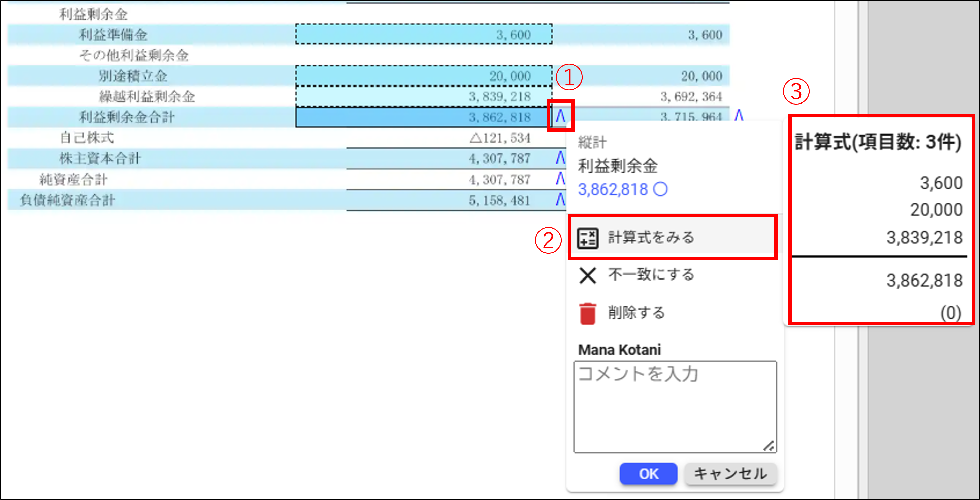Click the caret mark next to 3,715,964
Image resolution: width=980 pixels, height=500 pixels.
739,115
